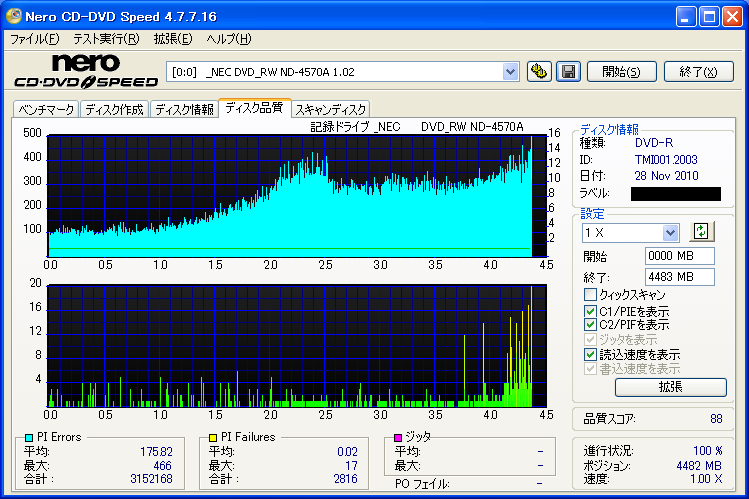Click the date 28 Nov 2010
Image resolution: width=749 pixels, height=499 pixels.
coord(666,176)
